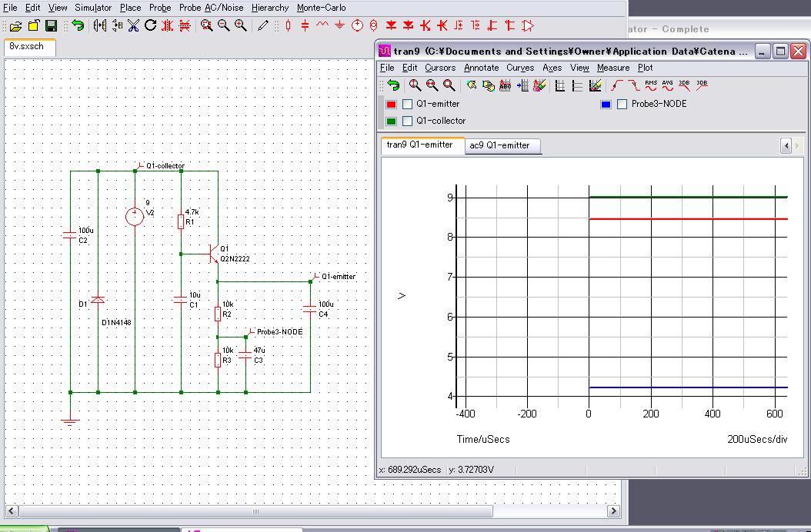Click the red Q1-emitter color swatch
The width and height of the screenshot is (811, 532).
391,105
